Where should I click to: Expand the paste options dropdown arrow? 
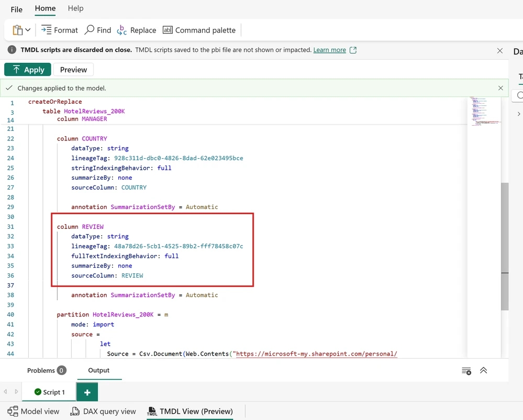point(28,30)
